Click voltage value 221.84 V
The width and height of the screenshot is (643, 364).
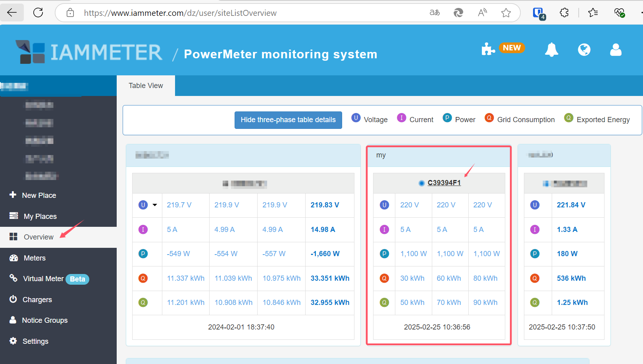pyautogui.click(x=571, y=205)
